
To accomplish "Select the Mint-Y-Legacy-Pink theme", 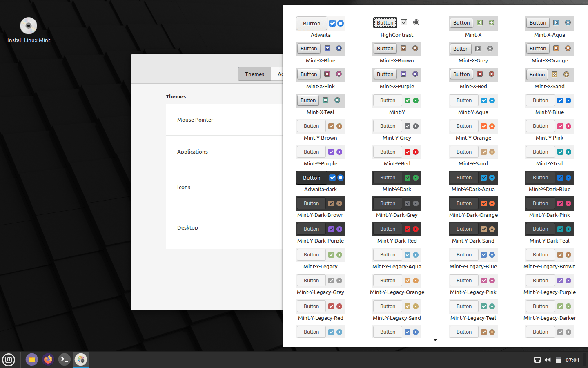I will [473, 285].
